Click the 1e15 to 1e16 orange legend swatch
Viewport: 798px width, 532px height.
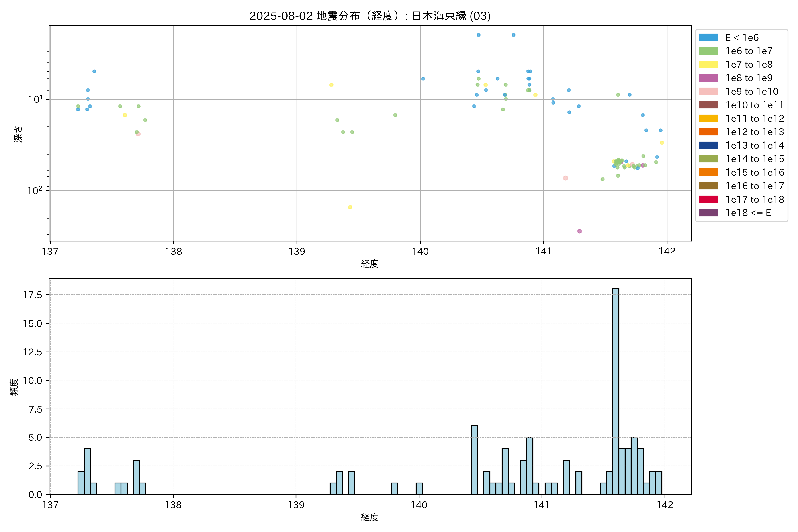[708, 172]
